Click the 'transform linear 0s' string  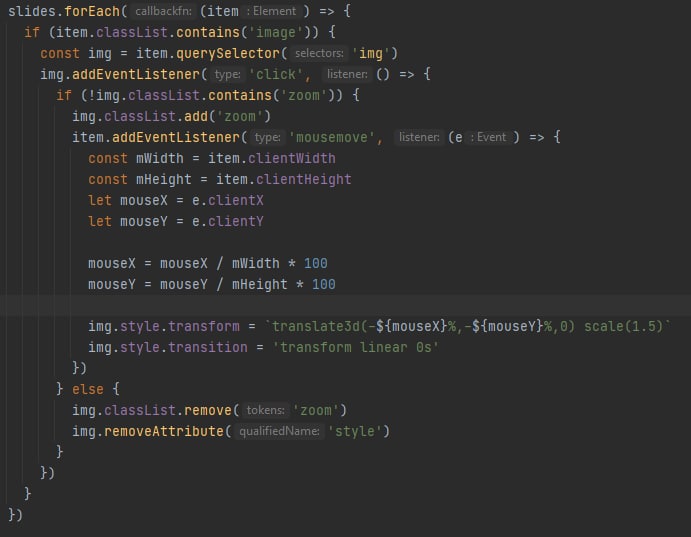356,348
